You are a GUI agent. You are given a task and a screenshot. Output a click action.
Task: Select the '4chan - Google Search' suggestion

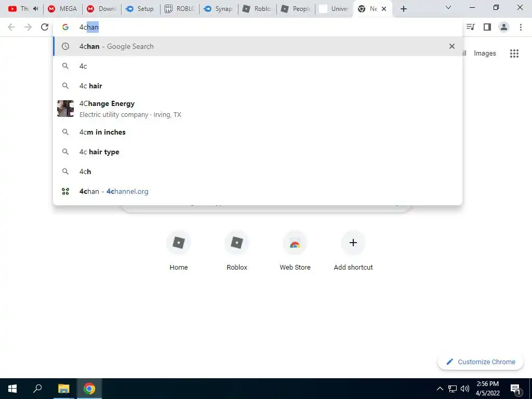(x=258, y=46)
